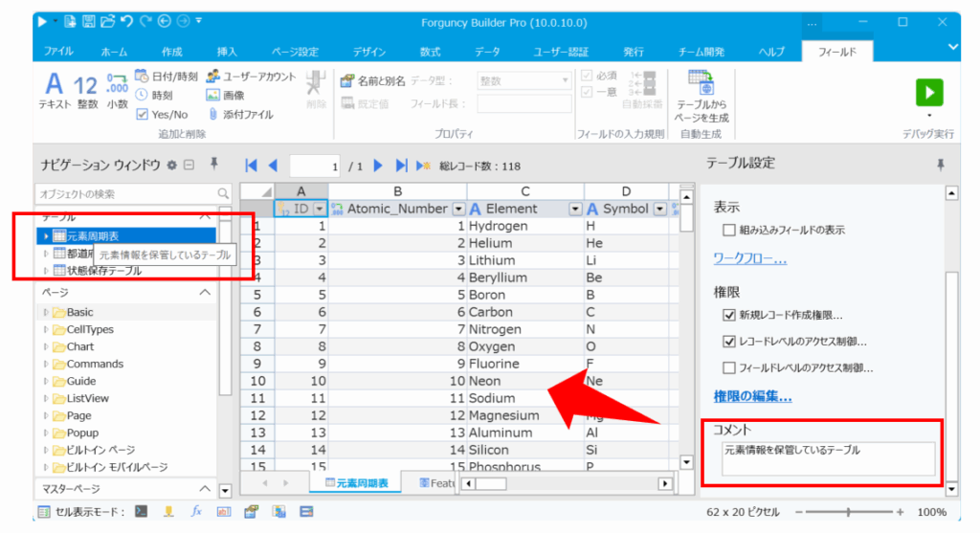Click the zoom out minus button
980x533 pixels.
799,512
